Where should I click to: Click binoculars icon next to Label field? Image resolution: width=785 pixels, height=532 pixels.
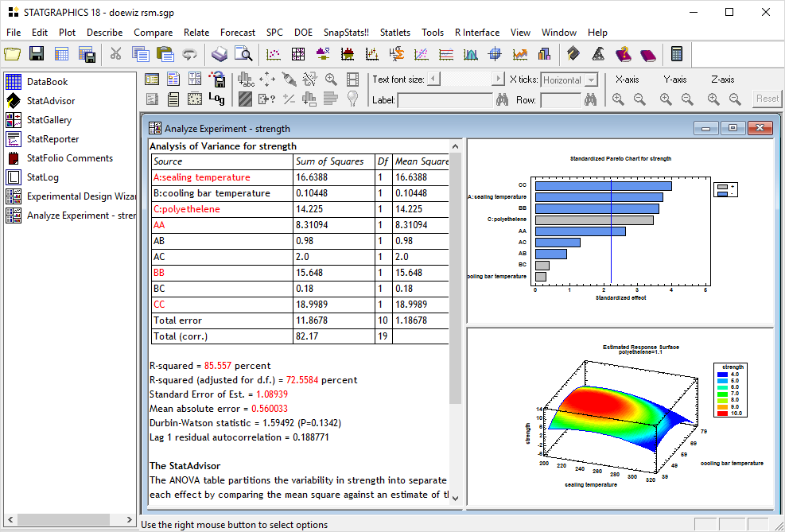[x=502, y=99]
